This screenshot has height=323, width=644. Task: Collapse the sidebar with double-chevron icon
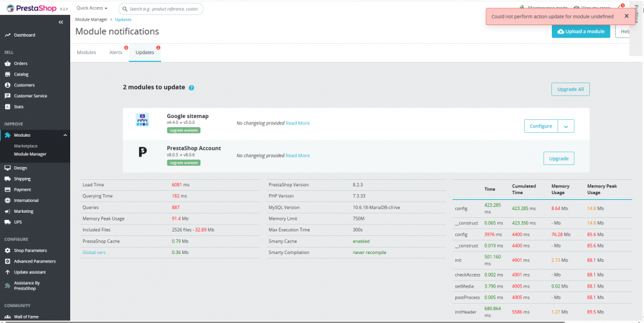pos(61,22)
